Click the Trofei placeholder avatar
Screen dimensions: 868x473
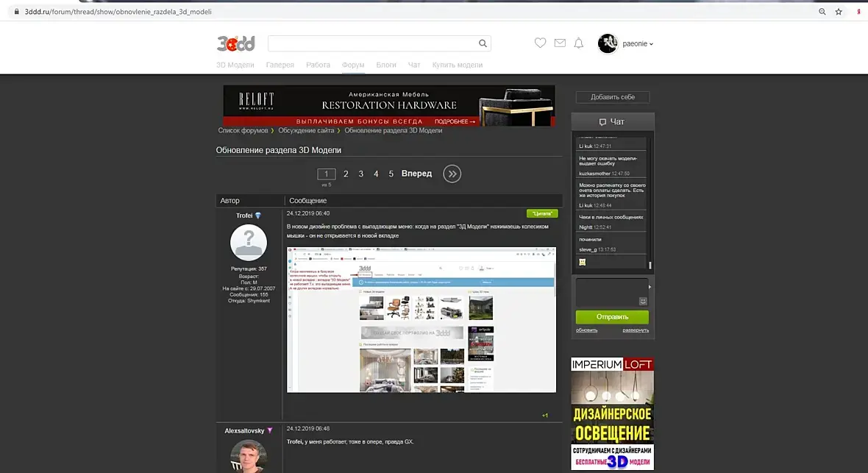(x=249, y=243)
